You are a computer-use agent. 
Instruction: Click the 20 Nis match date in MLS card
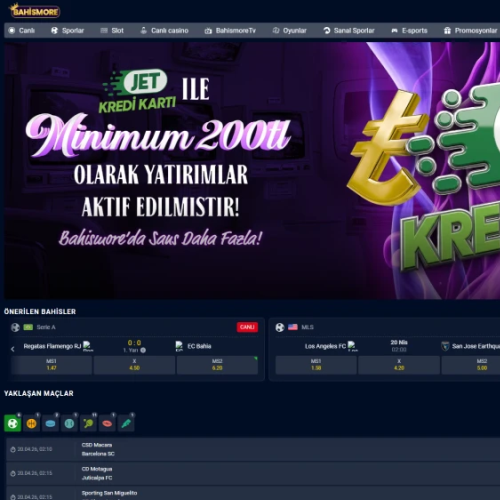click(x=399, y=342)
